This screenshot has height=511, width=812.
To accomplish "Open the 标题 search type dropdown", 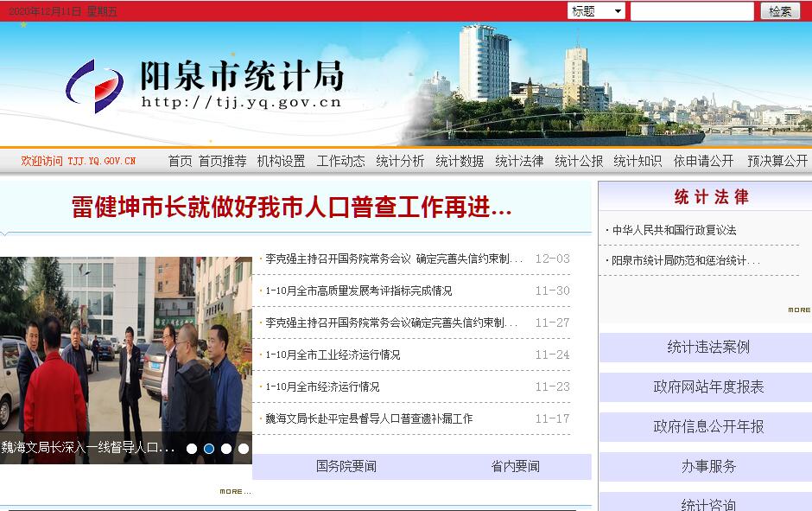I will coord(596,11).
